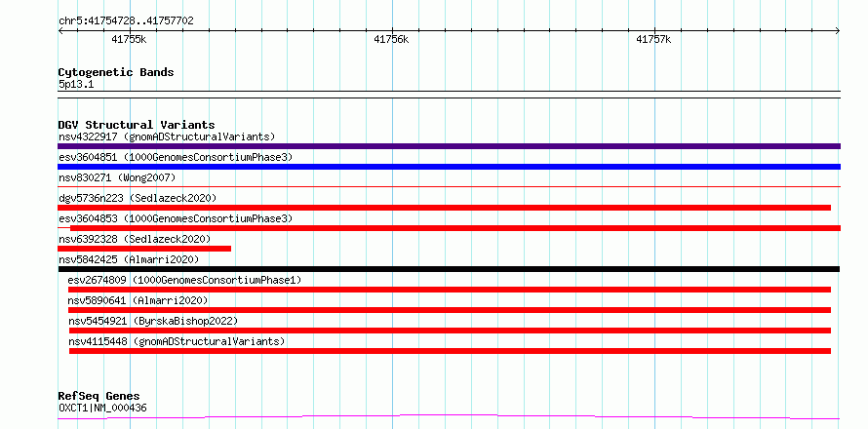This screenshot has width=868, height=429.
Task: Select the red nsv5454921 variant bar
Action: (450, 331)
